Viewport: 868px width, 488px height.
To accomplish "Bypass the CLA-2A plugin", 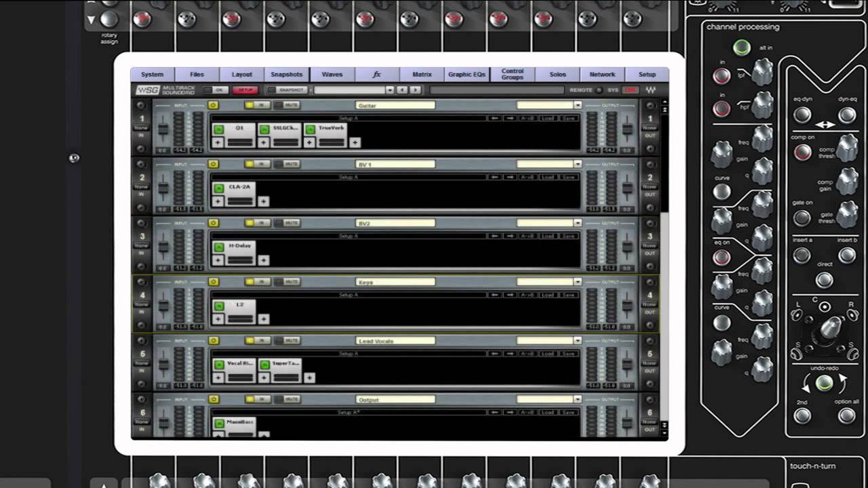I will (x=218, y=188).
